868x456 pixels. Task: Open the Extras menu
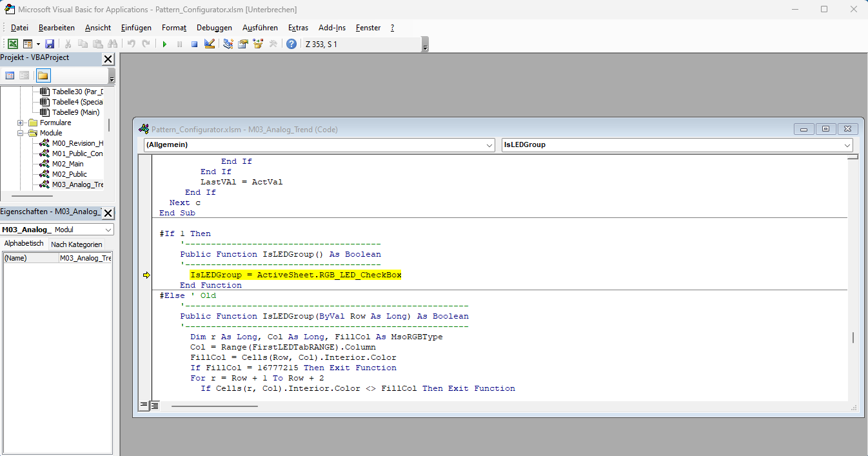tap(298, 28)
